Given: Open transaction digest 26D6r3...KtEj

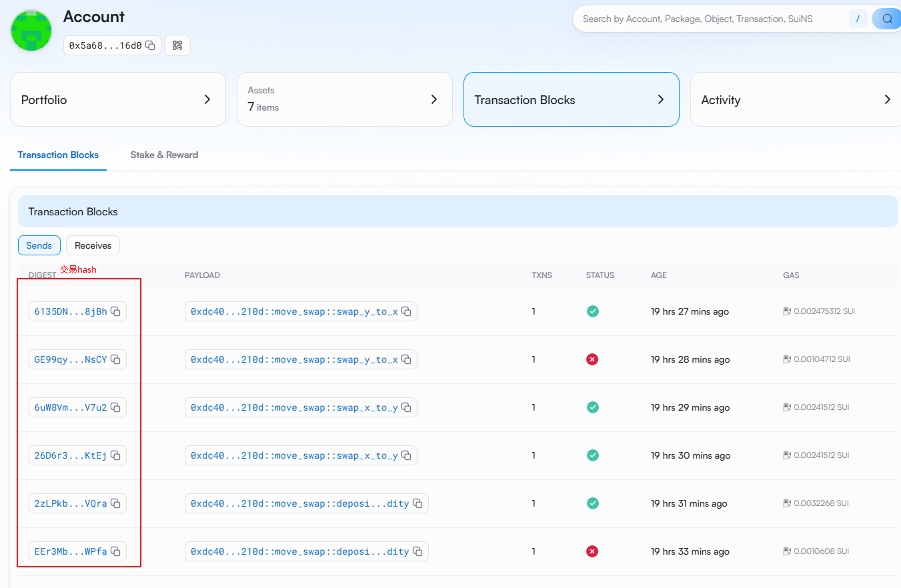Looking at the screenshot, I should (x=71, y=455).
